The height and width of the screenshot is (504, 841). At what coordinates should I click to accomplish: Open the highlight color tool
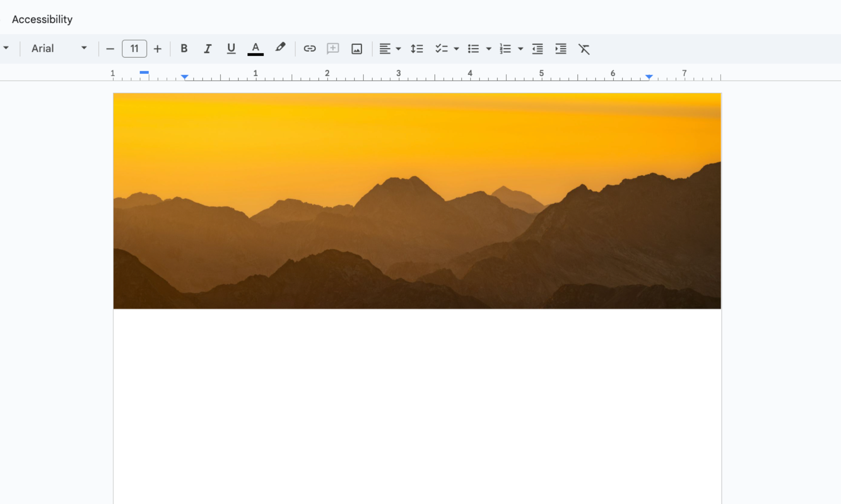280,49
